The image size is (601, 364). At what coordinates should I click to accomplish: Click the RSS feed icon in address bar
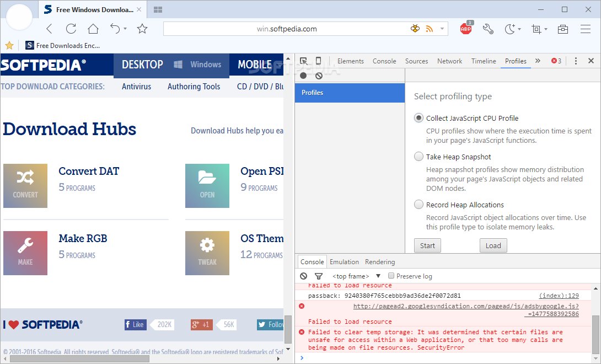click(430, 29)
